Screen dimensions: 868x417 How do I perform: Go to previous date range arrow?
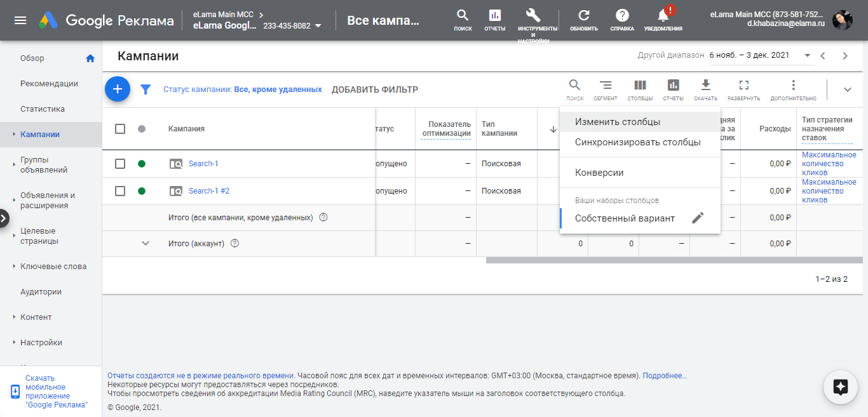pos(823,56)
